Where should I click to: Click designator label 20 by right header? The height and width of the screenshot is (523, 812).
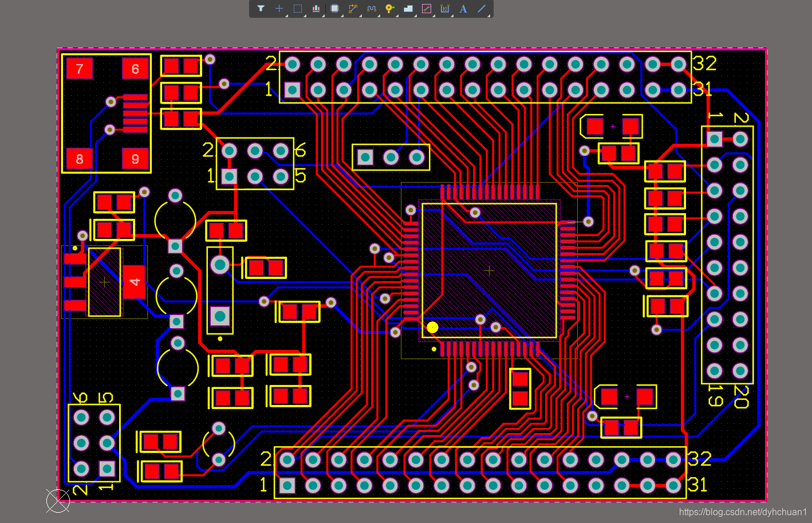point(741,396)
